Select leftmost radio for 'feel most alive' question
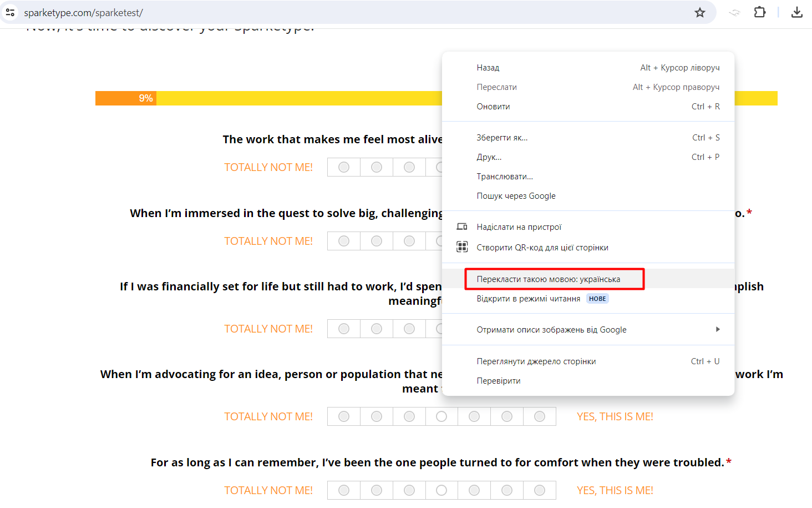 pos(344,167)
